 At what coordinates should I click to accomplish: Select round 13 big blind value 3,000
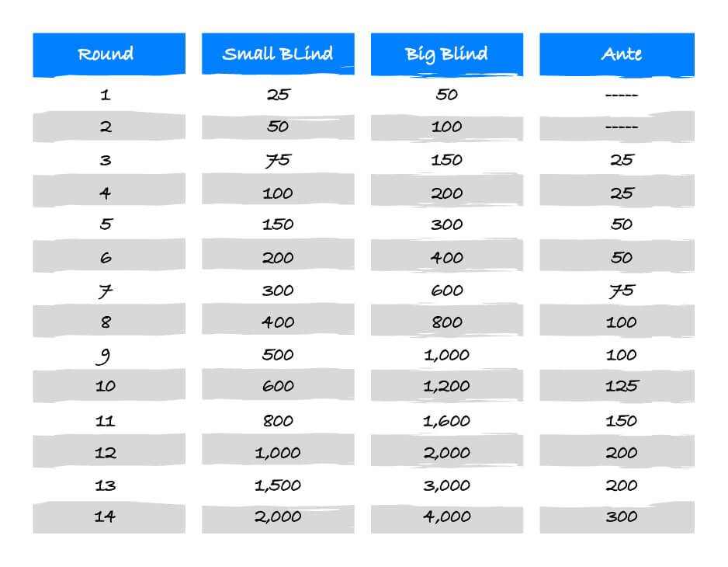pos(447,485)
